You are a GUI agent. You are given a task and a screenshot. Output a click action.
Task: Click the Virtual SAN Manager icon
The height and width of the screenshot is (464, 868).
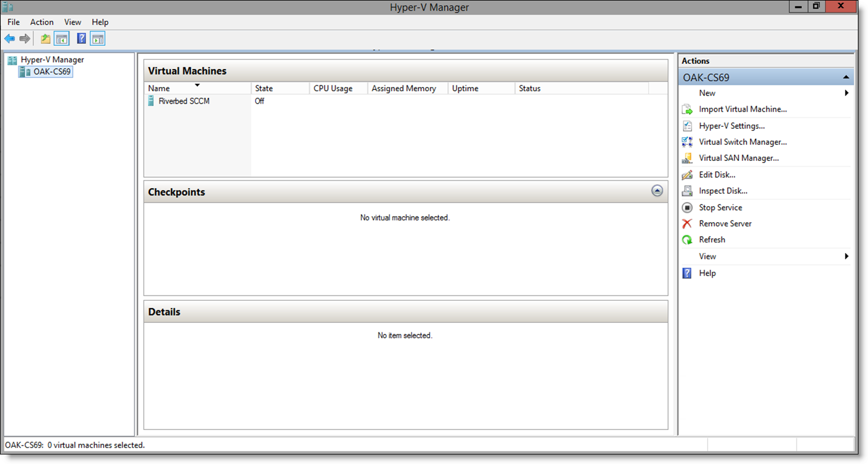(x=687, y=158)
